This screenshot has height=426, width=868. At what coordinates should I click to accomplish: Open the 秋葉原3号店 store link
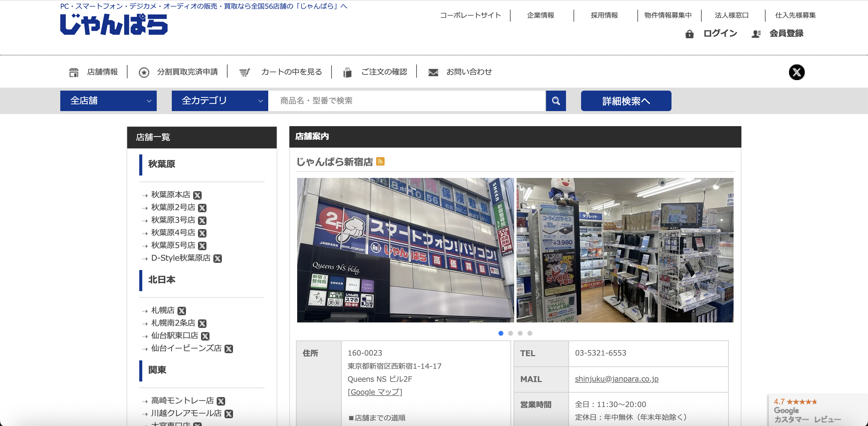(173, 220)
